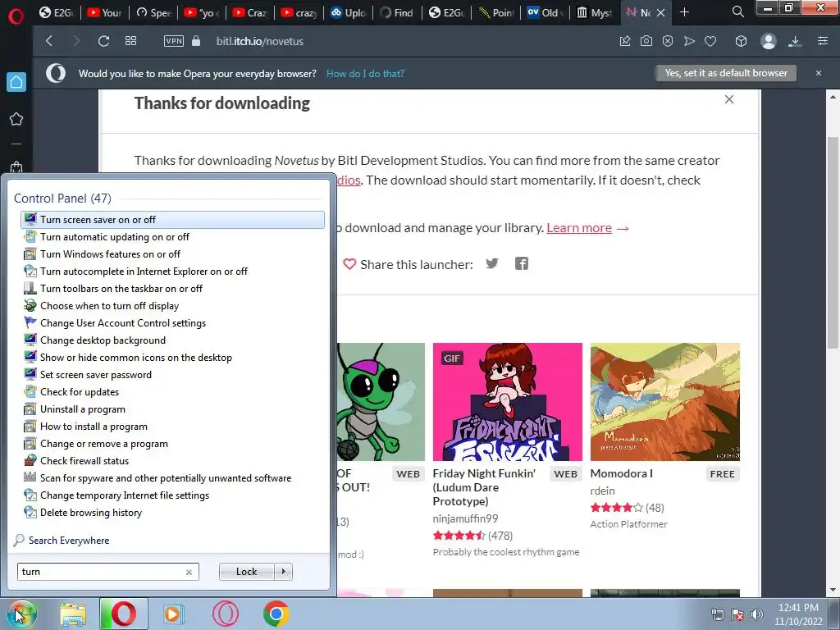
Task: Click 'How do I do that?' link
Action: 365,73
